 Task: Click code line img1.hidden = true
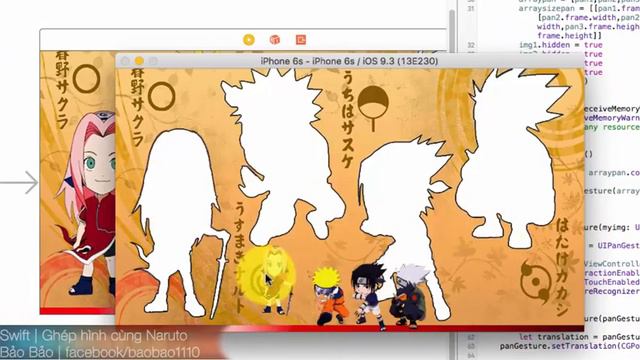click(x=561, y=45)
